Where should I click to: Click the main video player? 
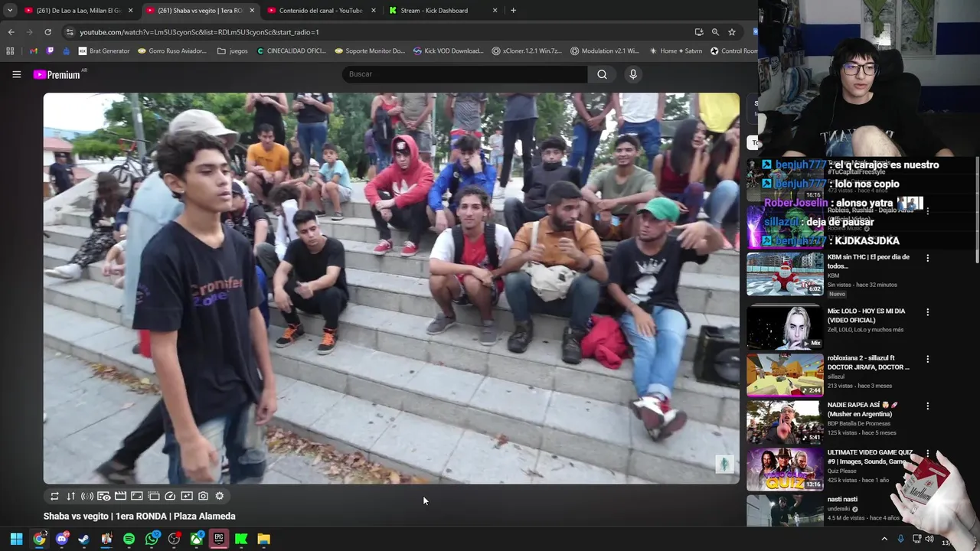coord(391,289)
